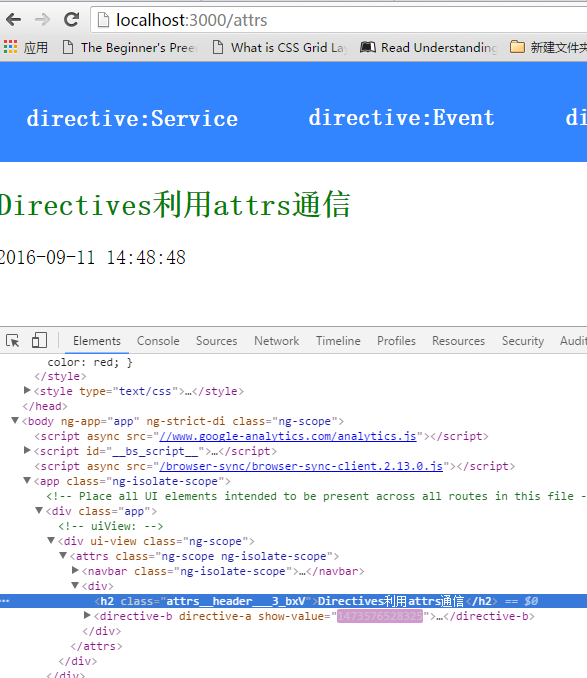Switch to Security tab
Image resolution: width=587 pixels, height=678 pixels.
(523, 341)
